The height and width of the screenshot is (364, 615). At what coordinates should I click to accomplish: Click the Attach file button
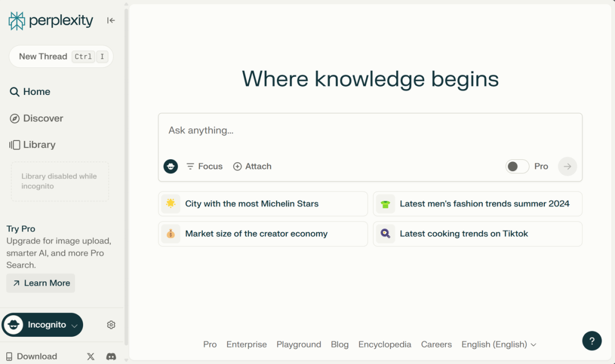click(x=252, y=166)
